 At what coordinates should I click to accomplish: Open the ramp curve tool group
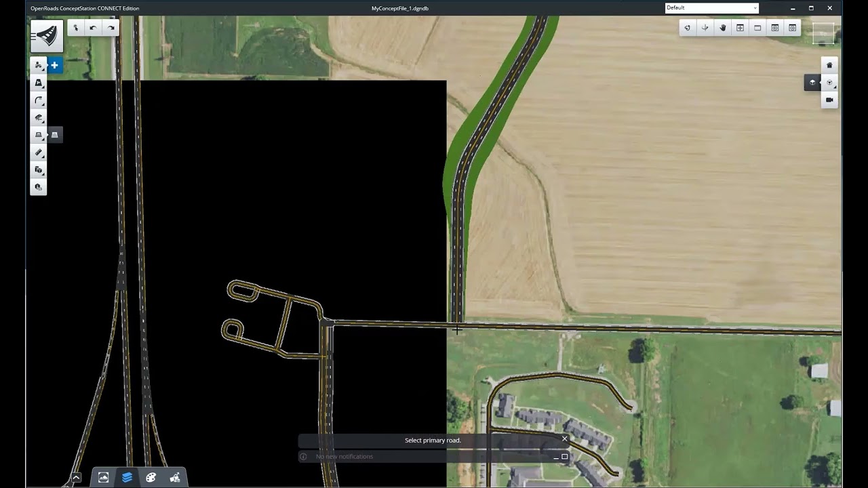[x=39, y=100]
